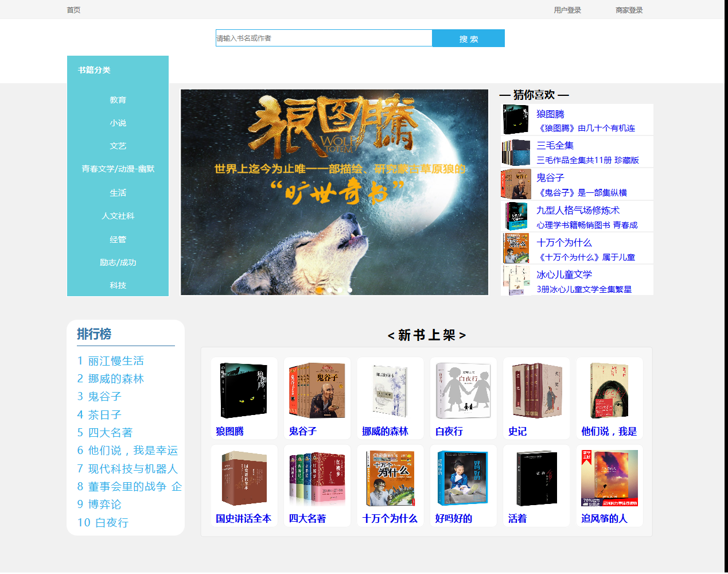Click 四大名著 book cover in 新书上架
The width and height of the screenshot is (728, 574).
coord(317,478)
